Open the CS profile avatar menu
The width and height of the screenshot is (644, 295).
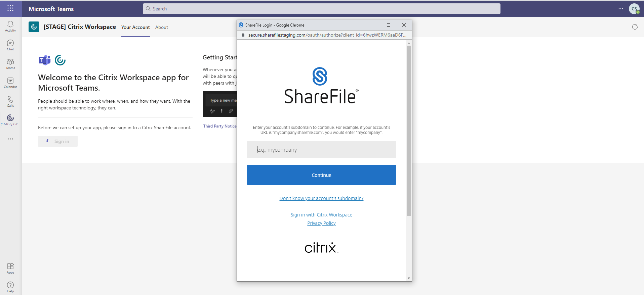pos(634,9)
